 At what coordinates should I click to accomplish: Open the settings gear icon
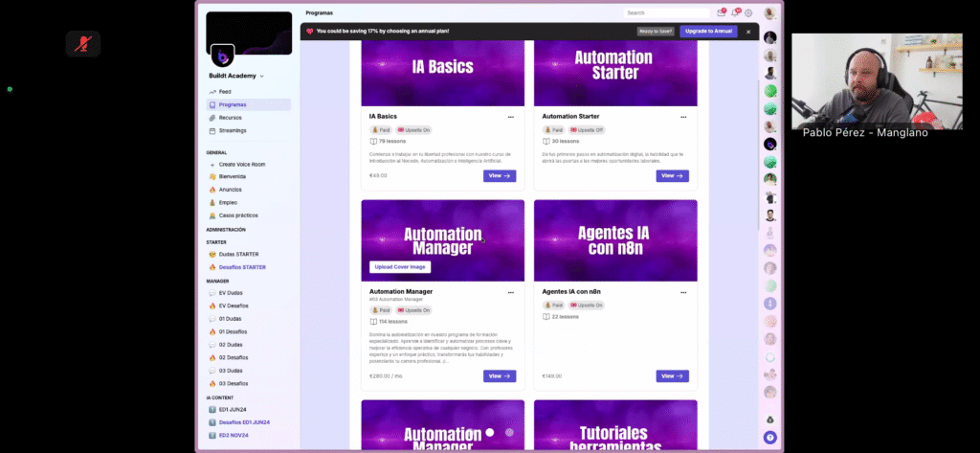(748, 13)
